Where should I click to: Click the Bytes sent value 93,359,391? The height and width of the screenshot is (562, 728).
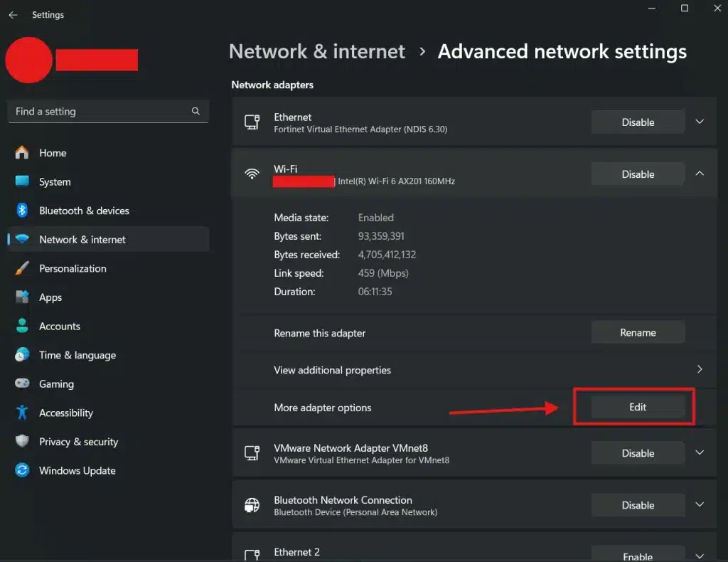point(381,236)
